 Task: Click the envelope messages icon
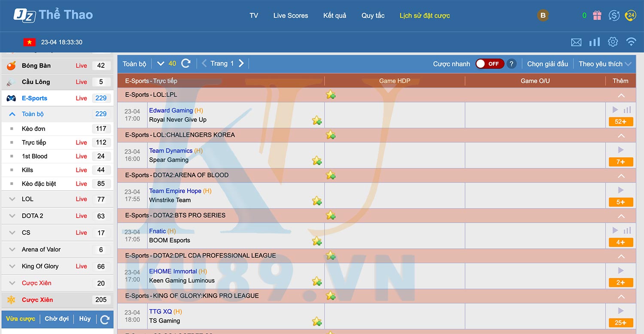pos(576,42)
